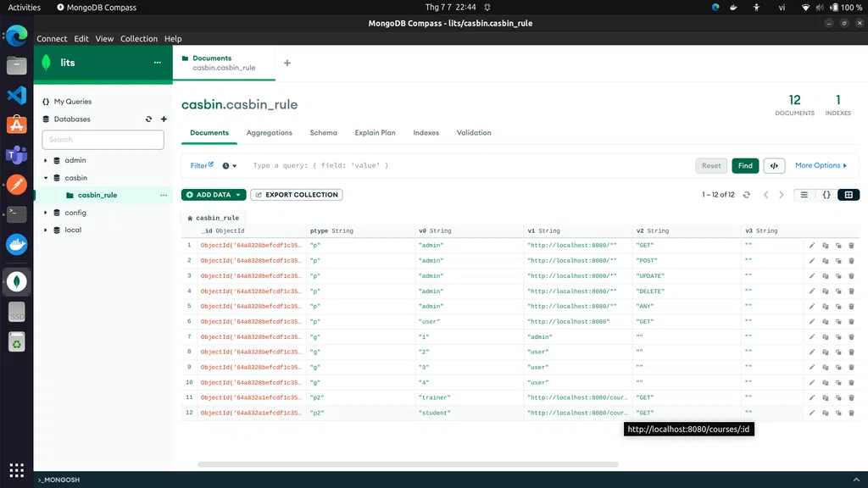Delete the row 9 document
The image size is (868, 488).
[x=851, y=368]
